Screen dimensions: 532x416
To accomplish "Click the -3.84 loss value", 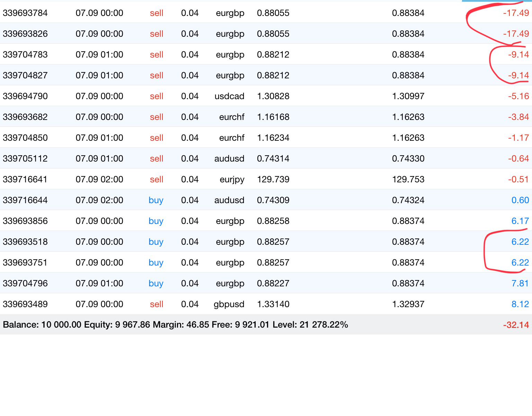I will (x=518, y=117).
